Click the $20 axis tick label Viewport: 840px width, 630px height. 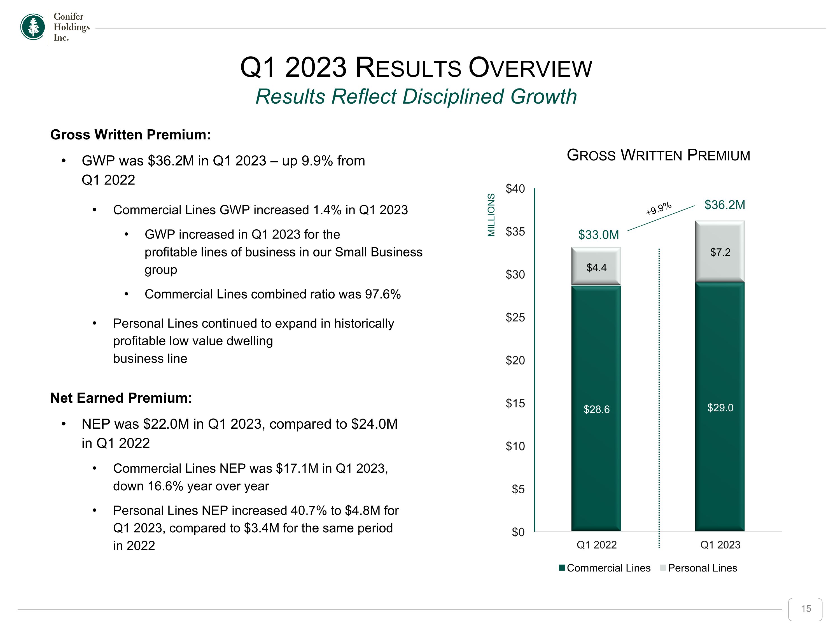coord(515,360)
